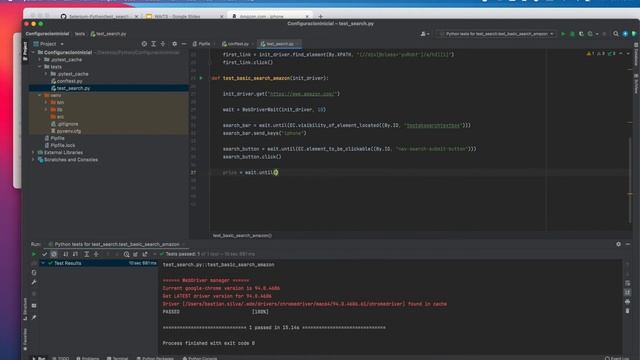The height and width of the screenshot is (360, 640).
Task: Open test history clock icon
Action: click(x=127, y=254)
